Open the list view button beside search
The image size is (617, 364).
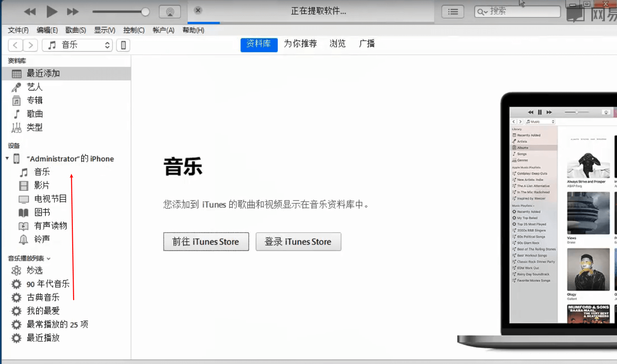click(x=453, y=12)
